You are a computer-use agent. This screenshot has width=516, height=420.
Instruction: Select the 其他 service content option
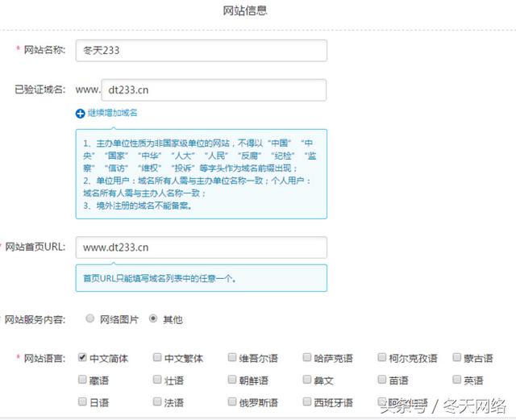pyautogui.click(x=154, y=319)
